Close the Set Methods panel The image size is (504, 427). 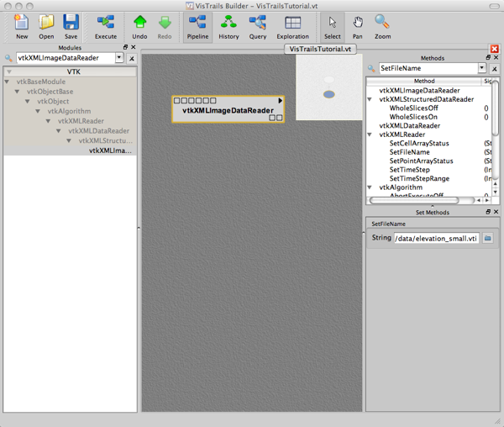click(x=496, y=212)
